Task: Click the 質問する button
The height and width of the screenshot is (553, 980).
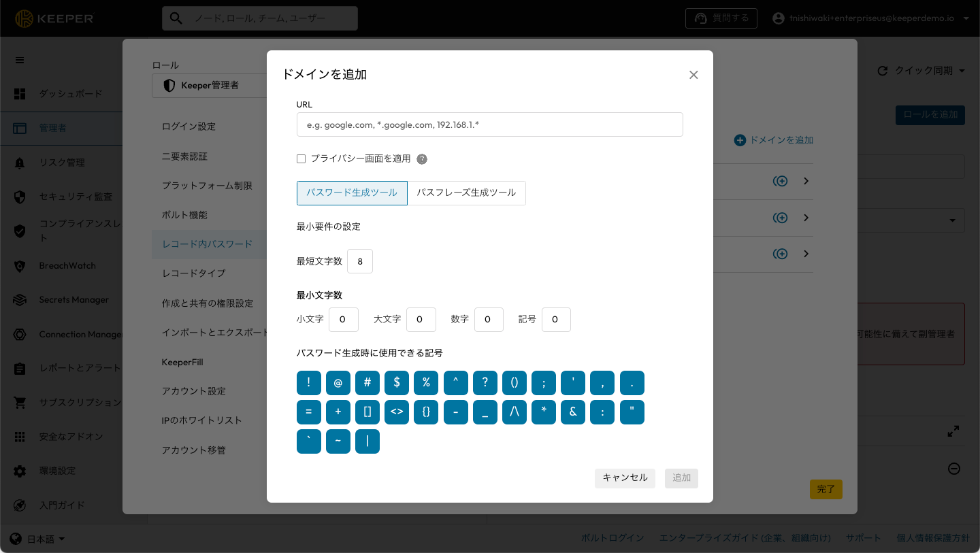Action: (721, 18)
